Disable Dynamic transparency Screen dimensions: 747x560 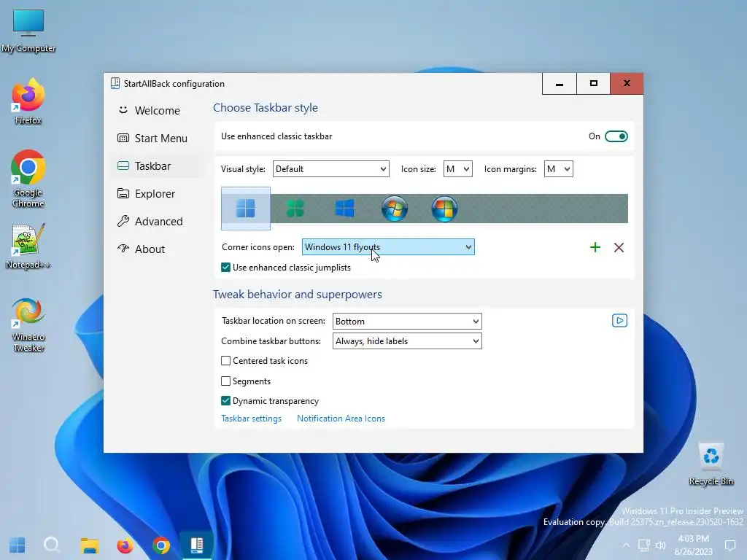tap(226, 401)
